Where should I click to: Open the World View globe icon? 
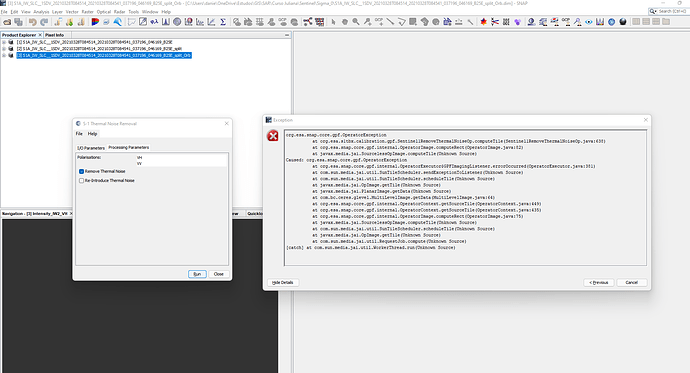click(x=611, y=22)
